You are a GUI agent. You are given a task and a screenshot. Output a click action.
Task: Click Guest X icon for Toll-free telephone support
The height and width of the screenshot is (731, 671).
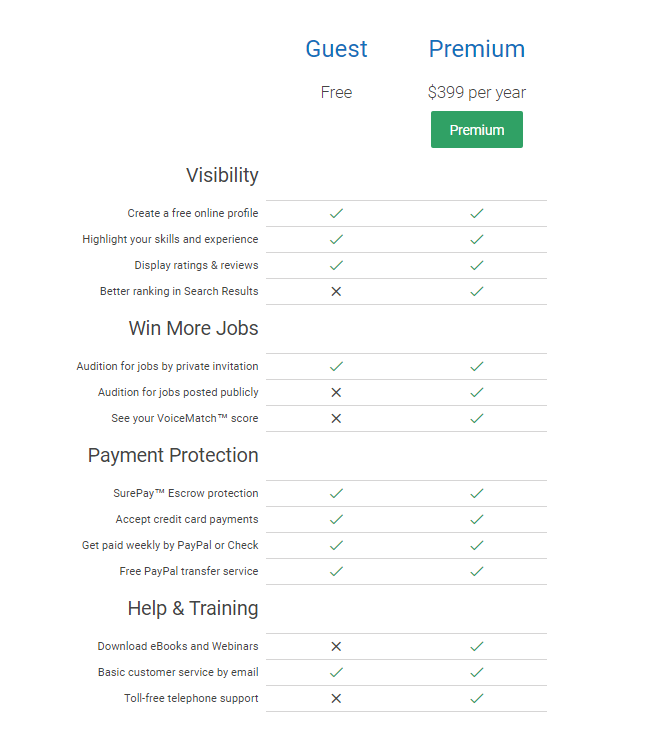point(336,698)
